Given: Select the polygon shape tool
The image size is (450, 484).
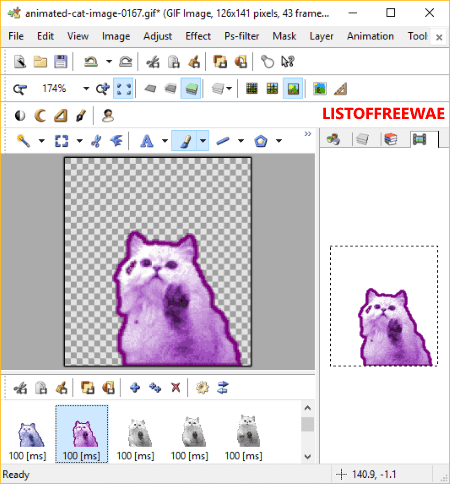Looking at the screenshot, I should point(261,141).
